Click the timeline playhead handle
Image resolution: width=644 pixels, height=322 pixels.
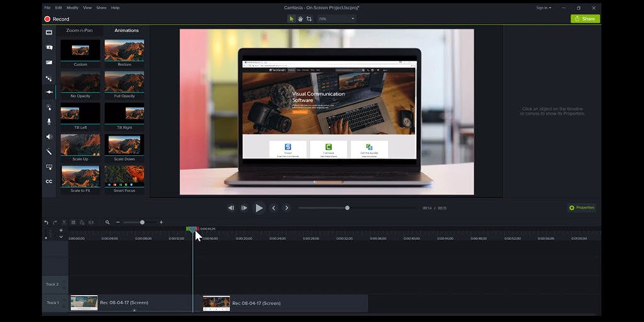pyautogui.click(x=192, y=229)
